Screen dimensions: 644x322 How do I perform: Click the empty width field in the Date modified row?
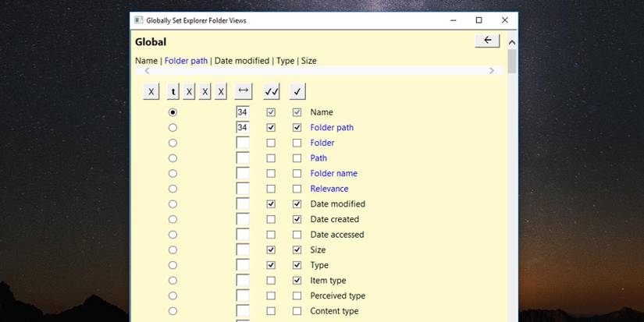pyautogui.click(x=243, y=203)
